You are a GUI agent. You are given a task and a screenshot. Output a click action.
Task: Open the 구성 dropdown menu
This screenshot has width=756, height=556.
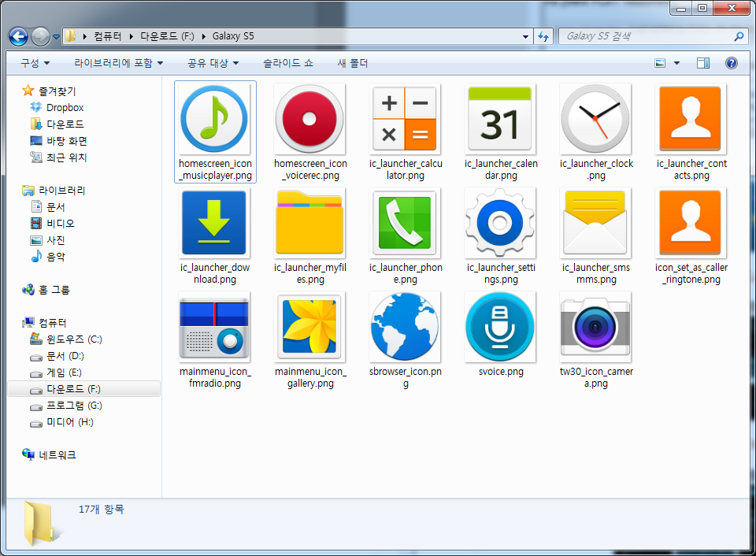35,63
